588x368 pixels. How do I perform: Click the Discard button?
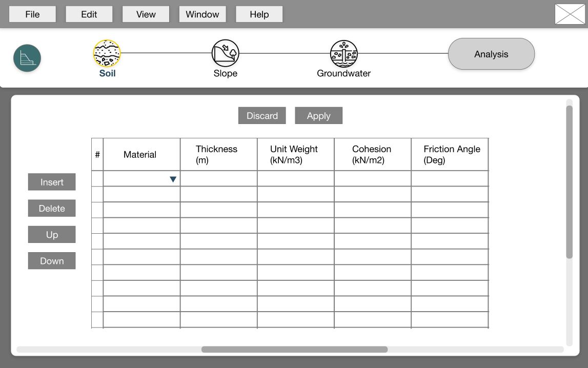pyautogui.click(x=262, y=116)
